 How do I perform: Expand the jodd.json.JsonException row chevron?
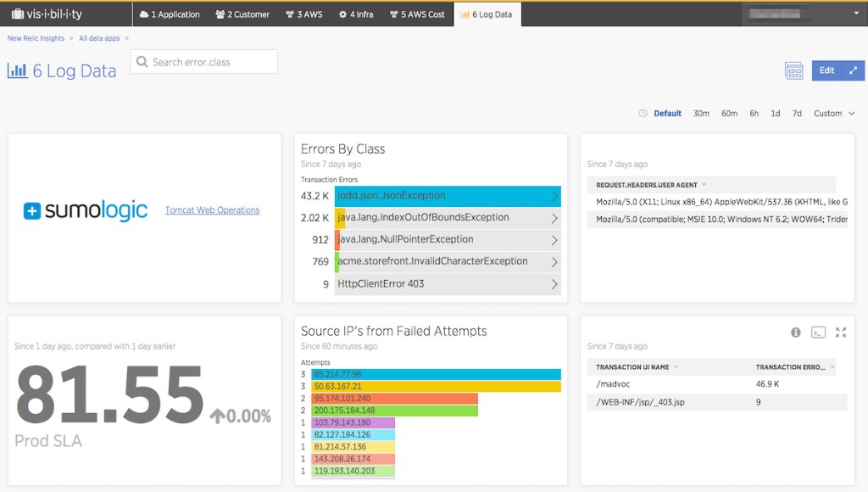tap(554, 196)
